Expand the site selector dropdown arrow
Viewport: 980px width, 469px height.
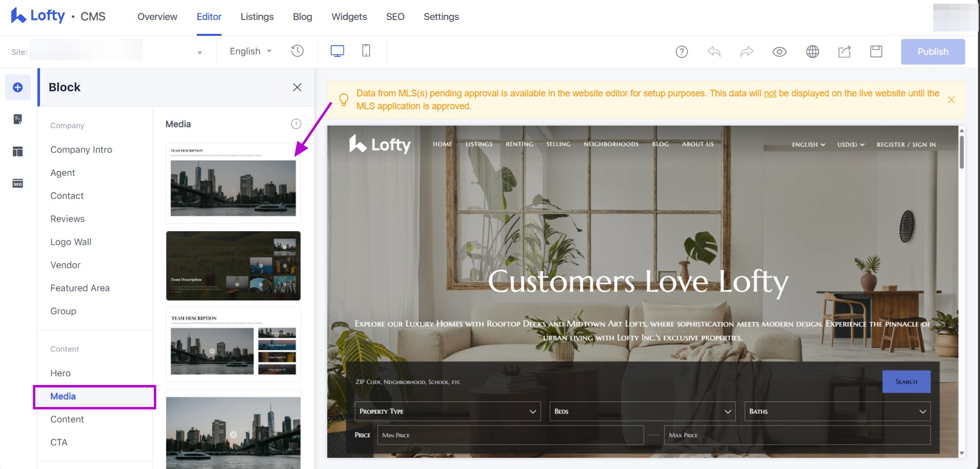tap(199, 52)
